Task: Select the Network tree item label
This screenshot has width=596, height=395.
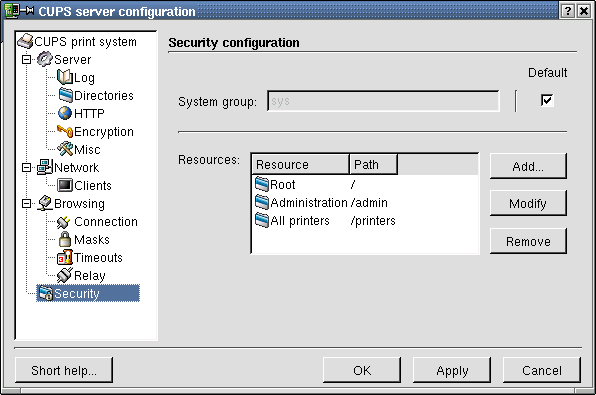Action: (x=76, y=168)
